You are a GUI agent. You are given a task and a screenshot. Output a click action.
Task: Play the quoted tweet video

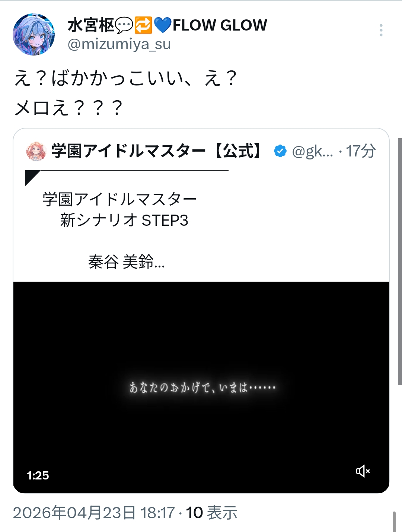[x=201, y=387]
